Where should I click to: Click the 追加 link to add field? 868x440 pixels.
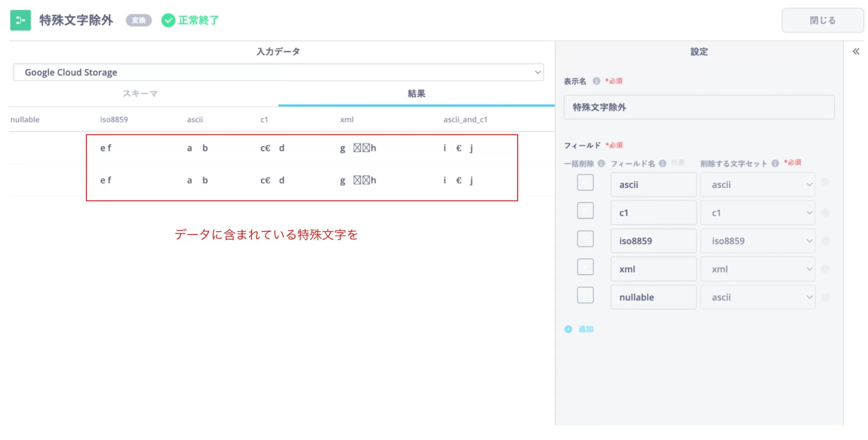pos(586,329)
